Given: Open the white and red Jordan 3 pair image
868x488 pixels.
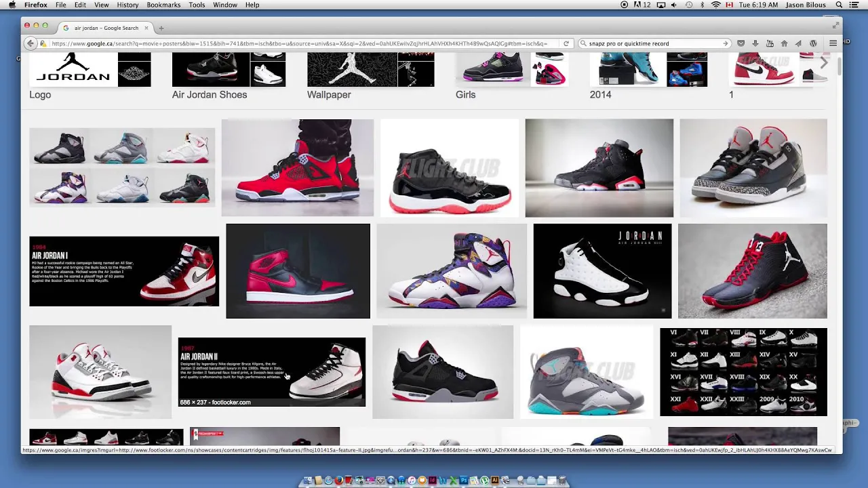Looking at the screenshot, I should click(x=100, y=372).
